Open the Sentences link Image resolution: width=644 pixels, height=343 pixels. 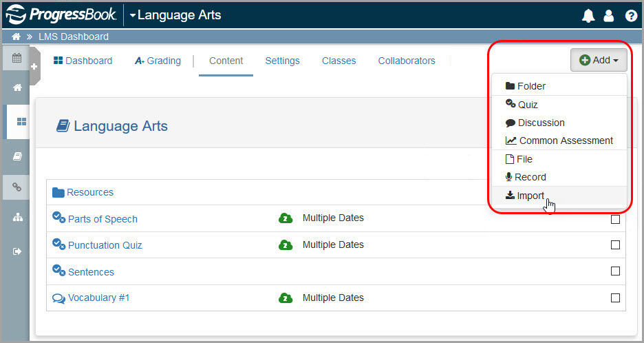coord(92,272)
